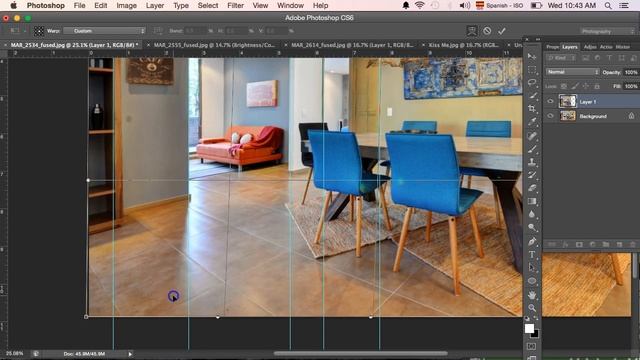Select the Zoom tool
The height and width of the screenshot is (360, 640).
(x=532, y=308)
